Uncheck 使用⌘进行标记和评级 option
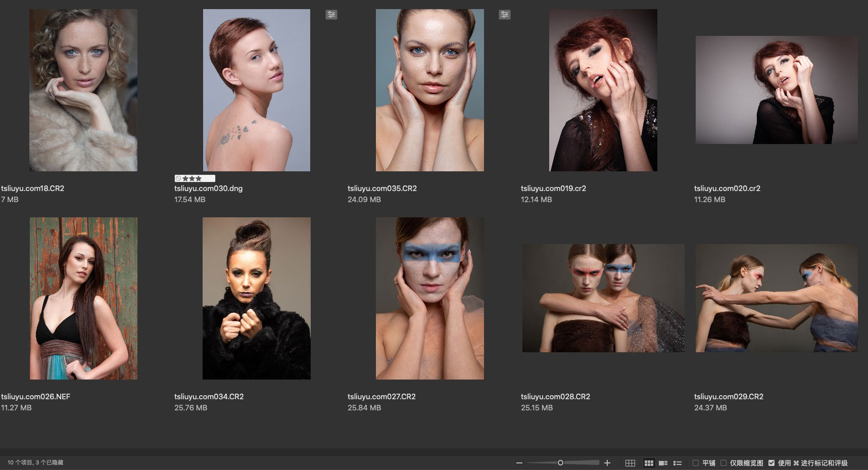Image resolution: width=868 pixels, height=470 pixels. 771,463
